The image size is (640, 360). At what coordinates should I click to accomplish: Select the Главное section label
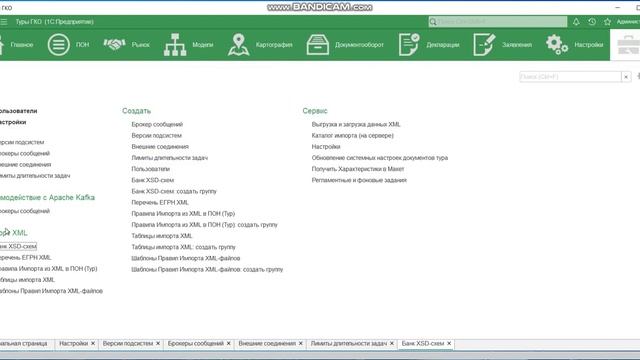[x=22, y=44]
